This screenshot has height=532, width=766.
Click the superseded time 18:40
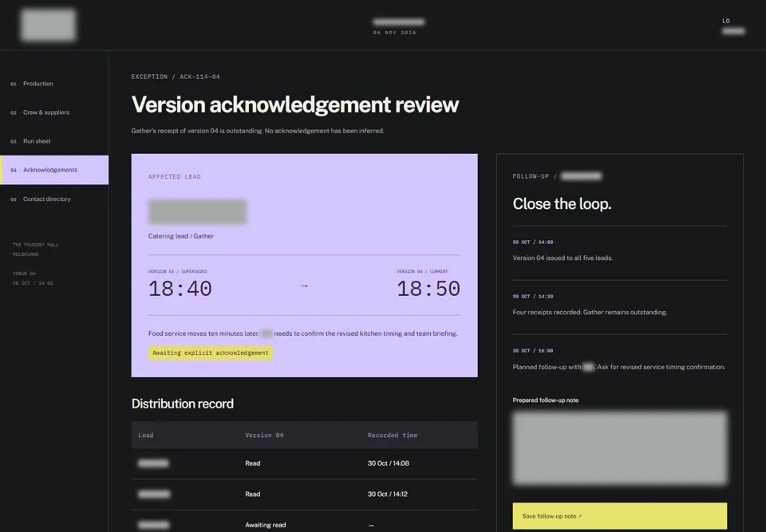click(180, 289)
